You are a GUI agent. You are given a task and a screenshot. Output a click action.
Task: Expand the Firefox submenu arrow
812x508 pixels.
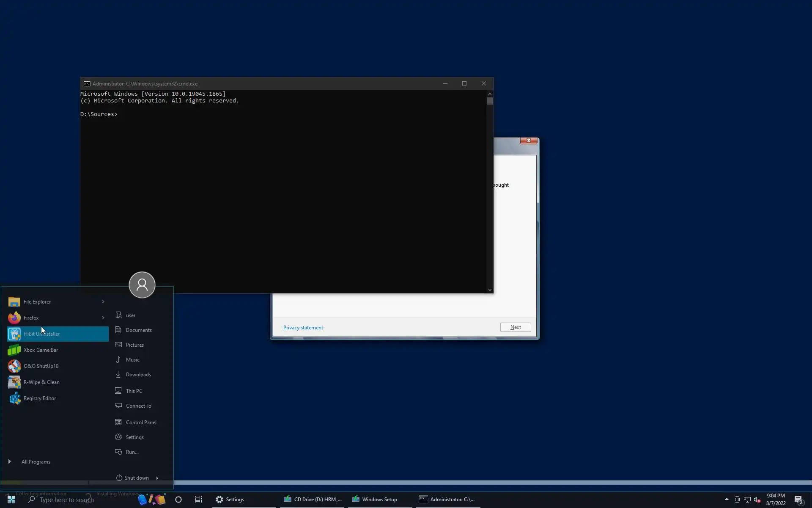tap(103, 318)
